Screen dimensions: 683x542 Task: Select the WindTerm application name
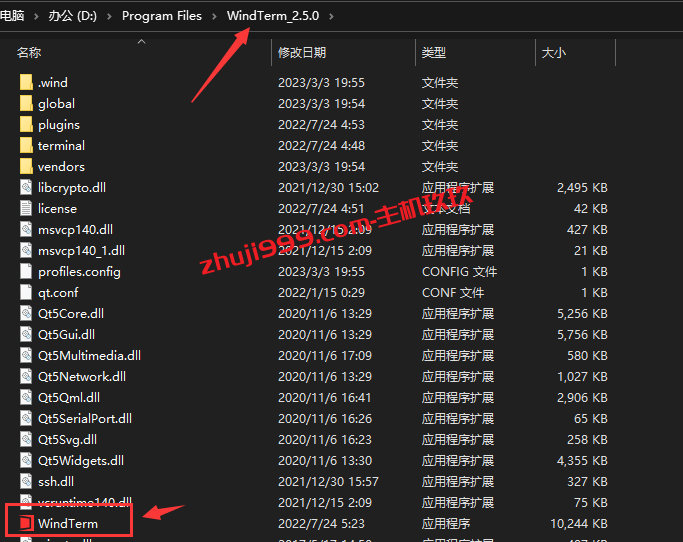tap(68, 523)
